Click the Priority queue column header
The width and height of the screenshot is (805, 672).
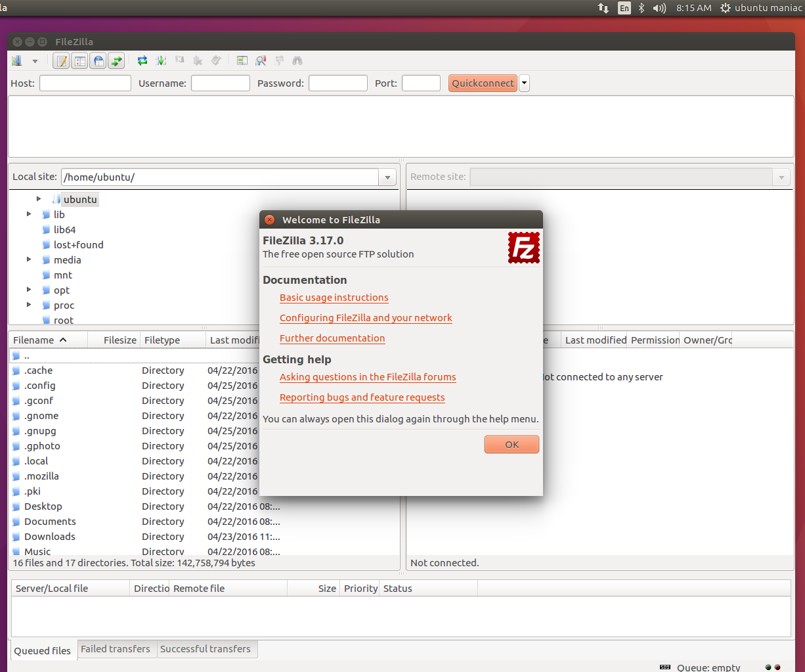[360, 589]
